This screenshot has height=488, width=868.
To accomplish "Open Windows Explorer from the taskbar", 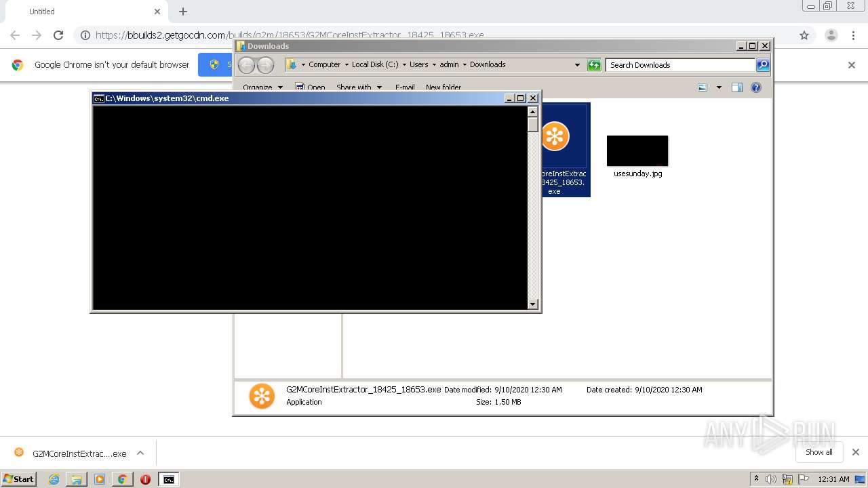I will coord(77,479).
